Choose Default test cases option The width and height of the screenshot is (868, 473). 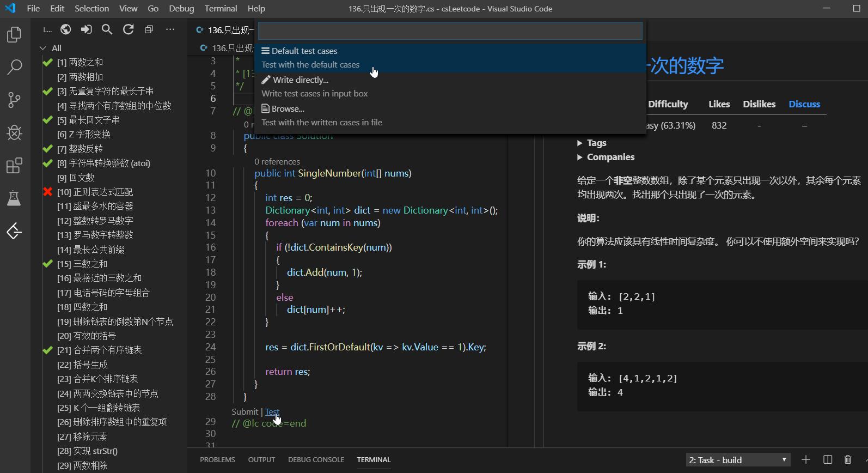coord(450,58)
